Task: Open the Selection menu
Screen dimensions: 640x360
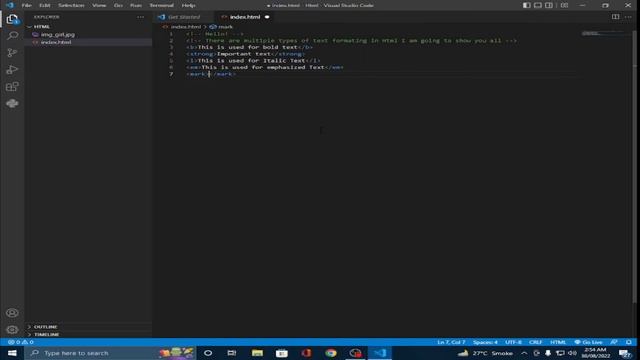Action: click(71, 5)
